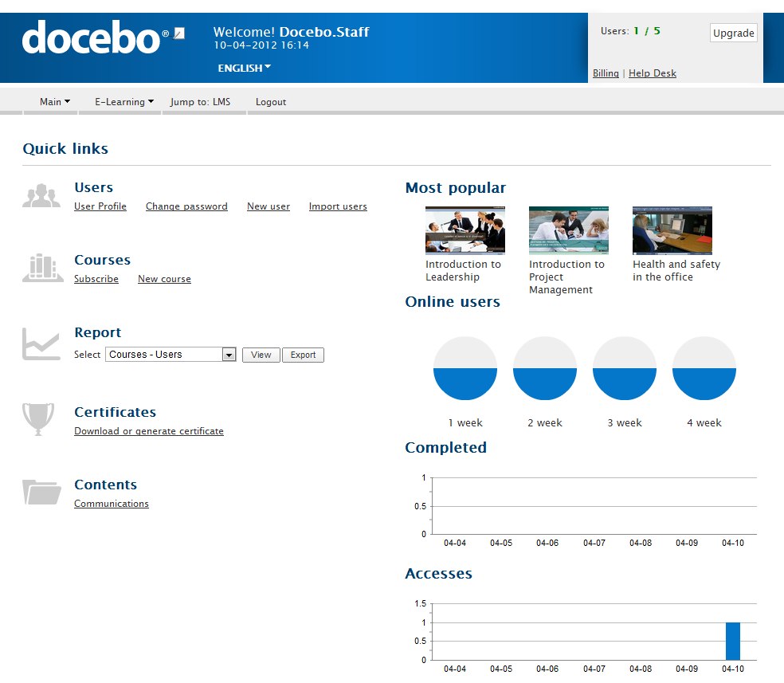This screenshot has width=784, height=683.
Task: Open the ENGLISH language dropdown
Action: tap(244, 68)
